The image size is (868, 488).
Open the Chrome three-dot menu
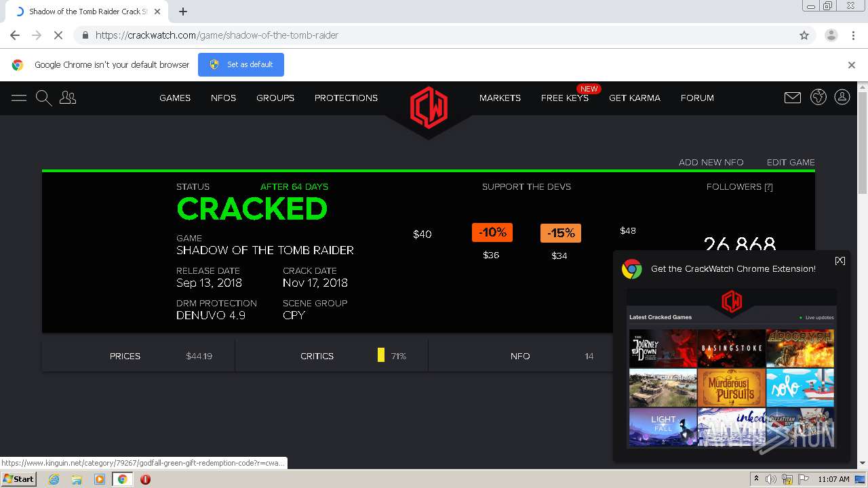[853, 35]
